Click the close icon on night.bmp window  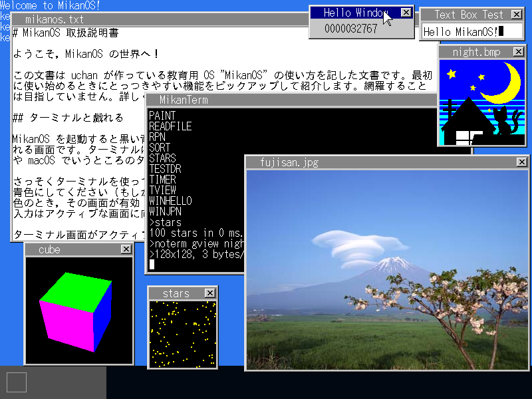(519, 51)
